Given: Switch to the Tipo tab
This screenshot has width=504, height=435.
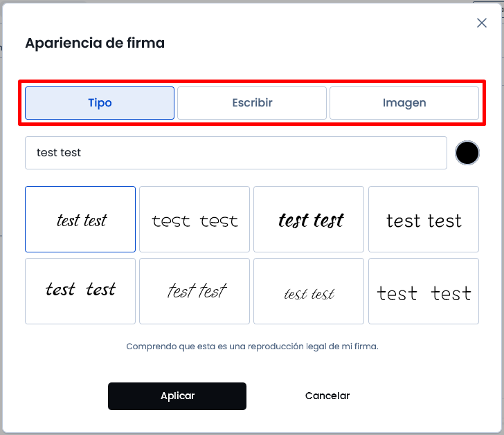Looking at the screenshot, I should [x=100, y=103].
